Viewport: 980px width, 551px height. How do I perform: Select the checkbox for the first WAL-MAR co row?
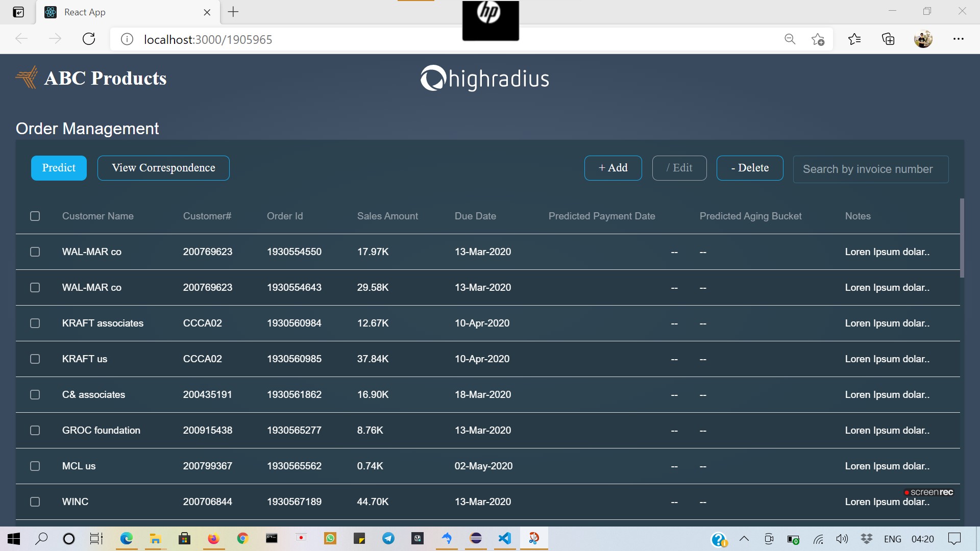pos(35,252)
